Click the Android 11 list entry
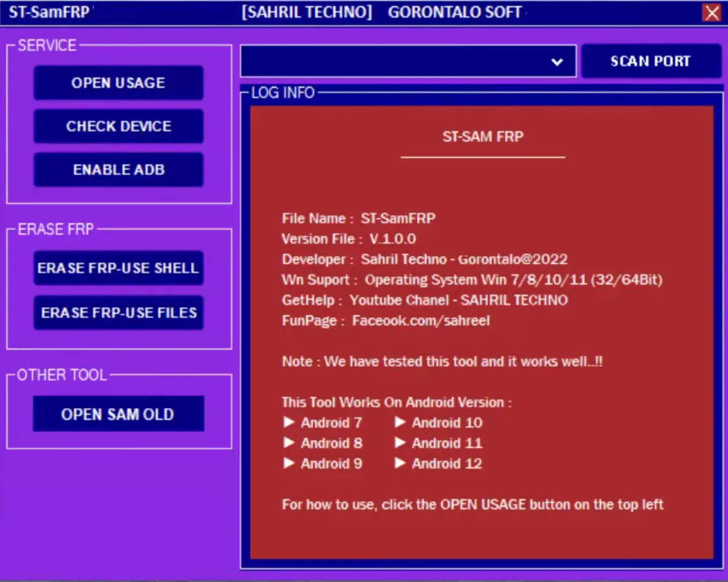The height and width of the screenshot is (582, 728). pos(439,443)
